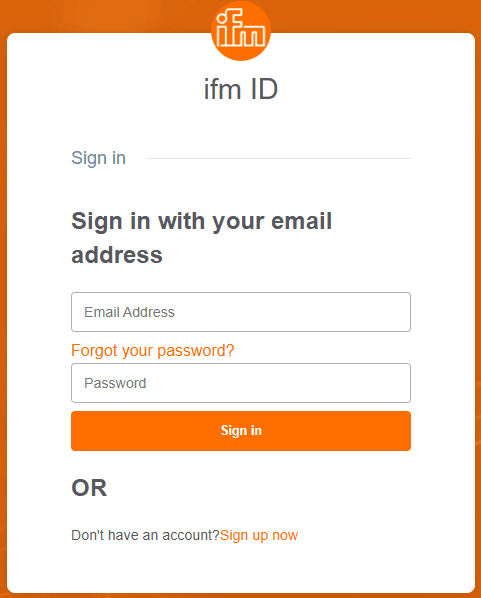
Task: Click empty white card area below Sign up
Action: pyautogui.click(x=241, y=568)
